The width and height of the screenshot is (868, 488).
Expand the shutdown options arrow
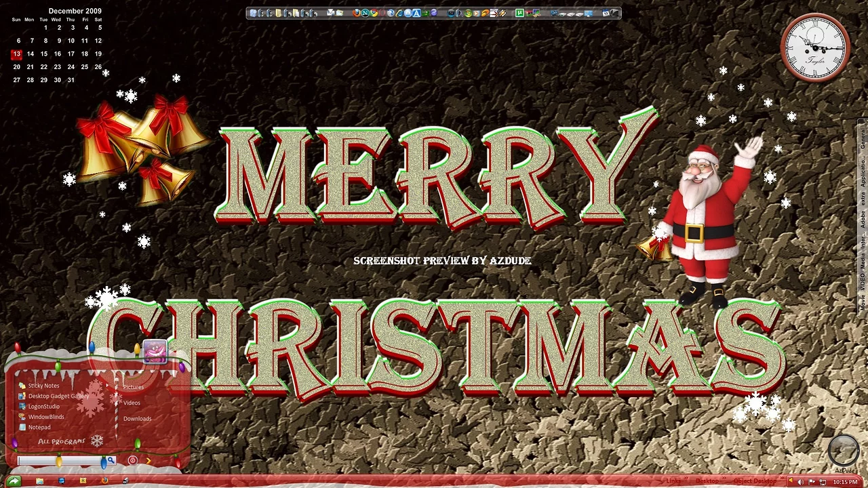pos(149,460)
